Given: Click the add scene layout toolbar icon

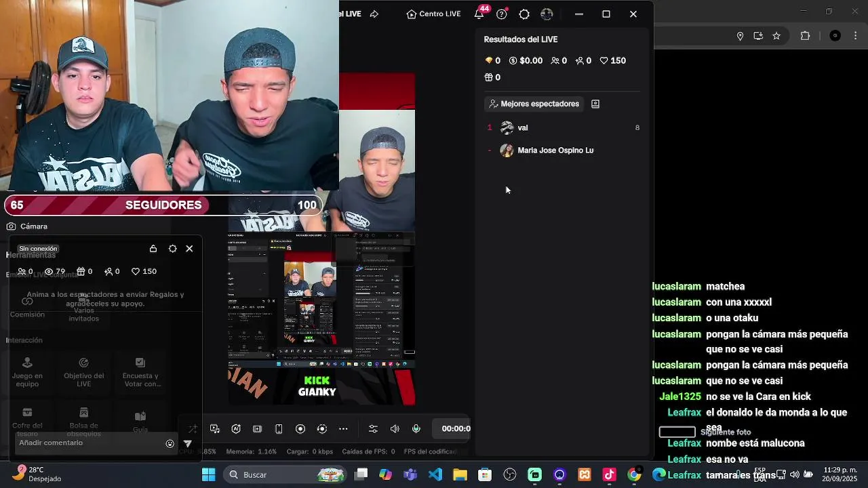Looking at the screenshot, I should tap(257, 428).
